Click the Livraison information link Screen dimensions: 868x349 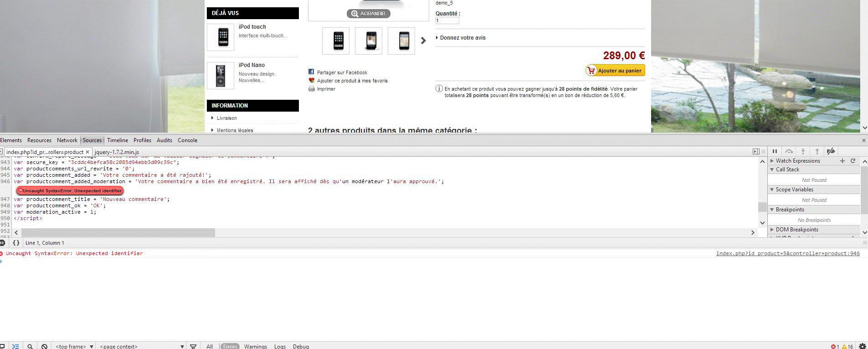click(x=227, y=118)
